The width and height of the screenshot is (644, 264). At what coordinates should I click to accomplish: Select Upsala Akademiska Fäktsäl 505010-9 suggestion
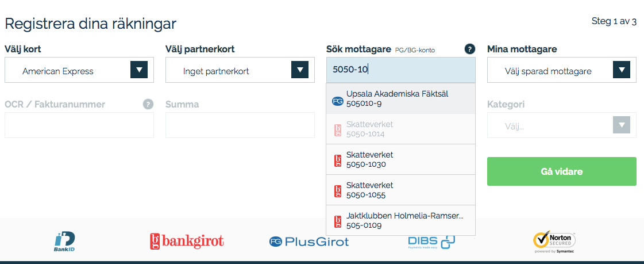click(x=401, y=99)
